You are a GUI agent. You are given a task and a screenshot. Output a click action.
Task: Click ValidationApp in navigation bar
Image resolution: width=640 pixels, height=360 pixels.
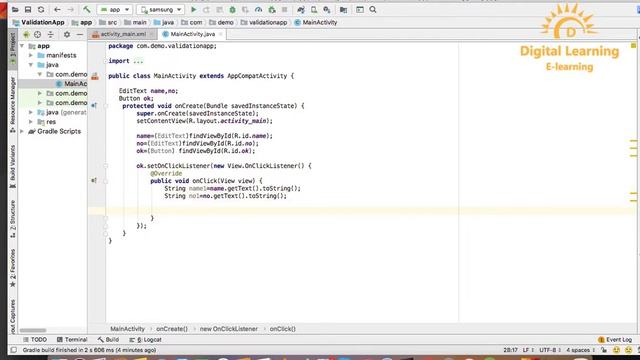[39, 22]
